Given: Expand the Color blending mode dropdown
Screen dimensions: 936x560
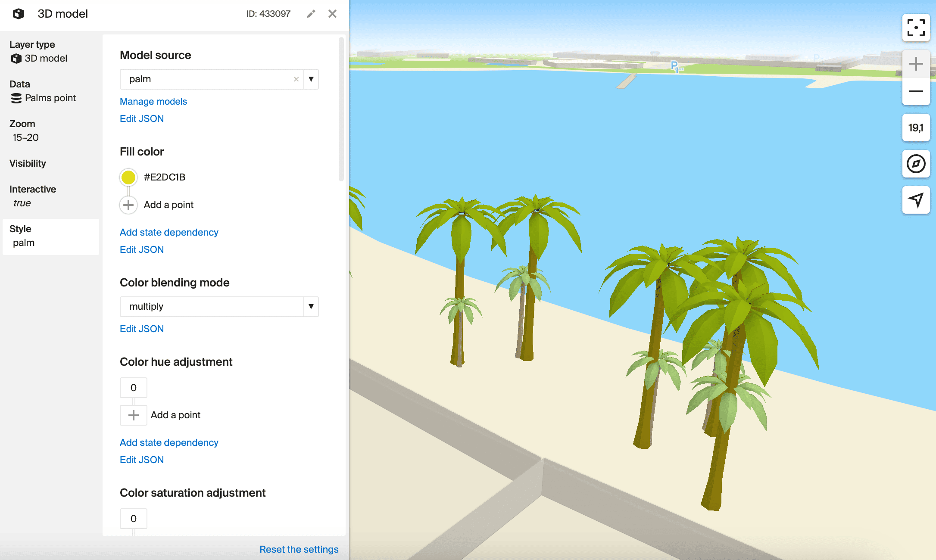Looking at the screenshot, I should [311, 307].
